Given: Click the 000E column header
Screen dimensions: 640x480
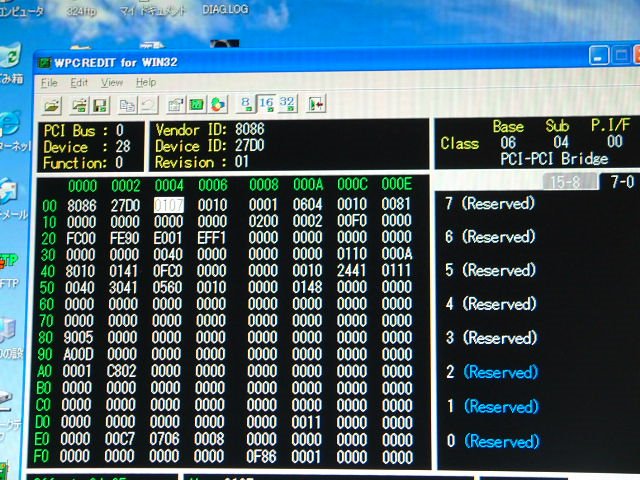Looking at the screenshot, I should click(x=397, y=184).
